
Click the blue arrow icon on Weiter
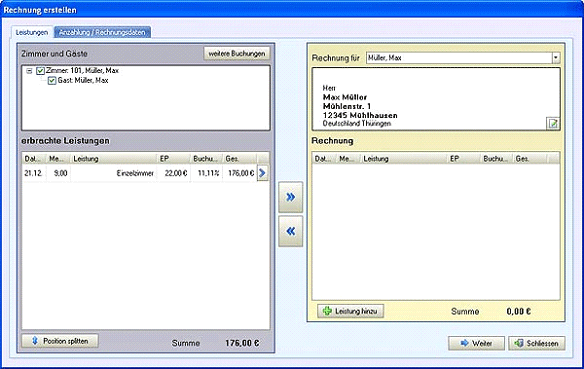coord(464,343)
